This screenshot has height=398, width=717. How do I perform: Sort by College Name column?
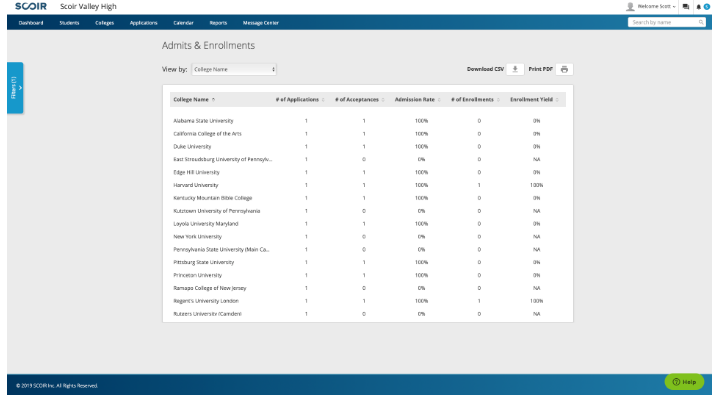click(x=194, y=99)
